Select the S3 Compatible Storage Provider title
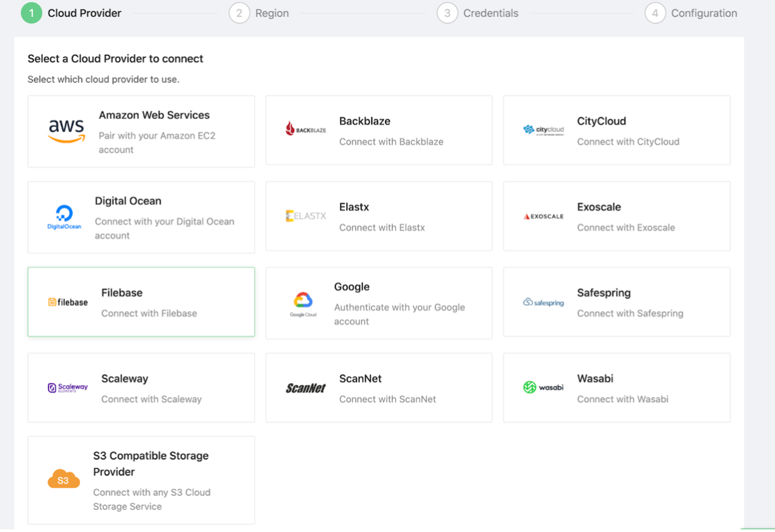 [x=151, y=464]
